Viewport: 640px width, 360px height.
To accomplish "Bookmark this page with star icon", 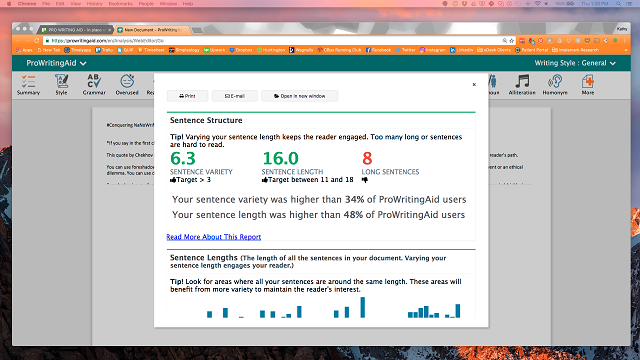I will [x=511, y=41].
